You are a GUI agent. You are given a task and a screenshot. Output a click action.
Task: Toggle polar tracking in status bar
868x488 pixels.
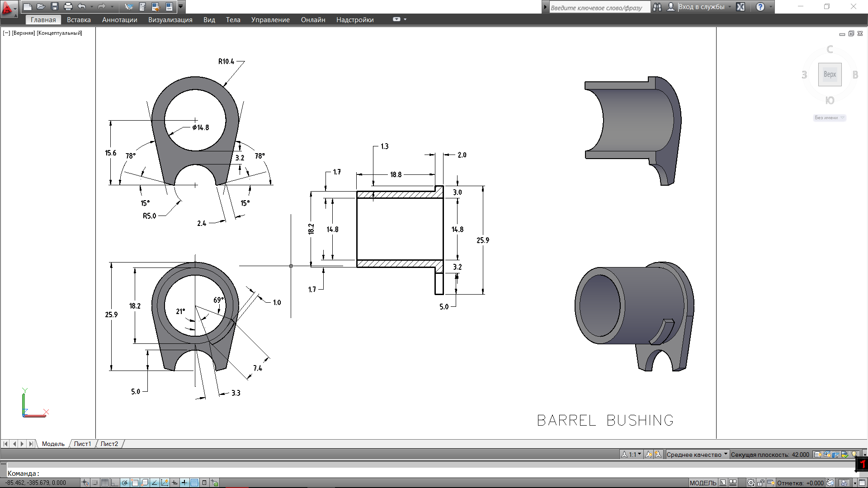(124, 483)
